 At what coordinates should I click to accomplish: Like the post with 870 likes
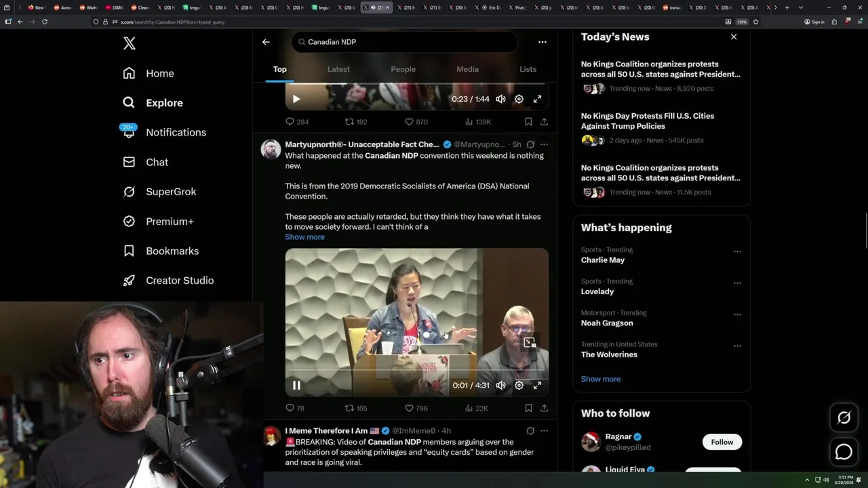[416, 122]
